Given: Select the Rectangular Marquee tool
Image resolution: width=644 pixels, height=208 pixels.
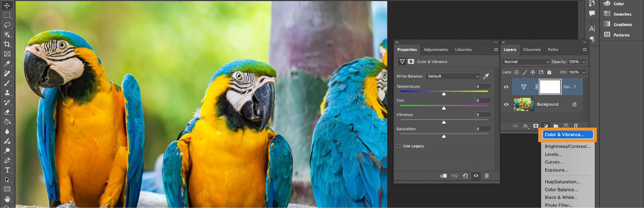Looking at the screenshot, I should 8,15.
